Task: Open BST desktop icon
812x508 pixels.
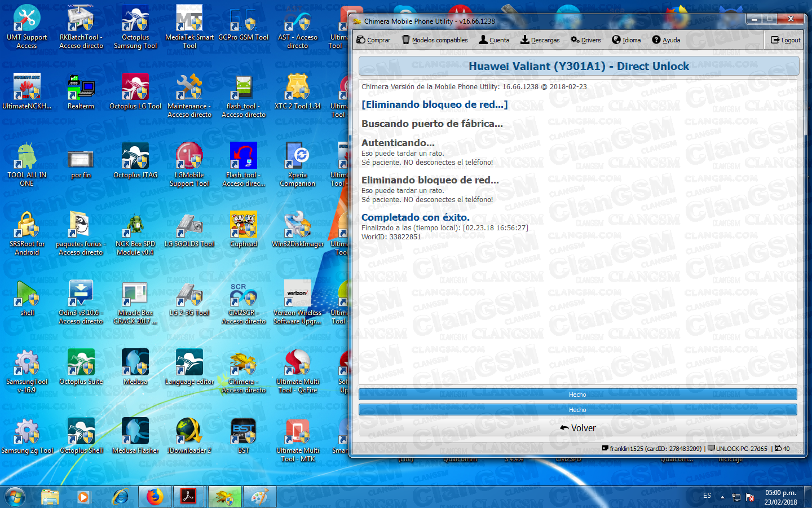Action: (x=244, y=436)
